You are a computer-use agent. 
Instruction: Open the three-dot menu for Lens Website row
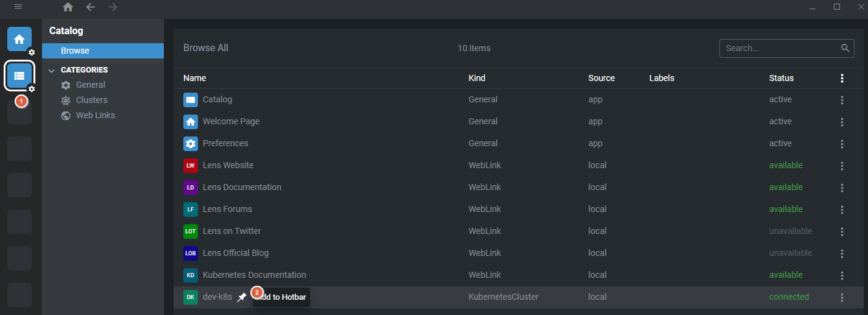pyautogui.click(x=842, y=166)
